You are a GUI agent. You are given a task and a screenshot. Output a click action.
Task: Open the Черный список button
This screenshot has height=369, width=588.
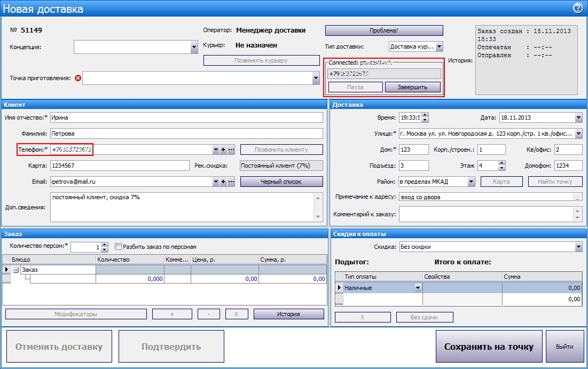[281, 182]
